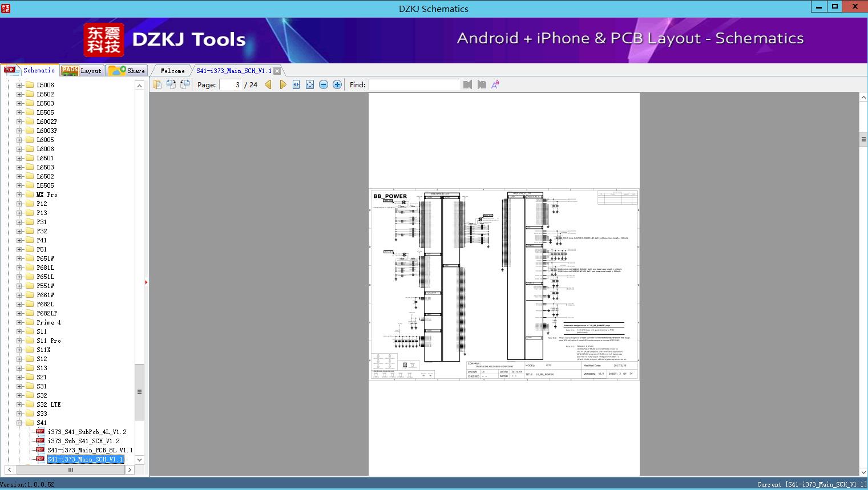Go to the previous page arrow
868x490 pixels.
pos(268,84)
